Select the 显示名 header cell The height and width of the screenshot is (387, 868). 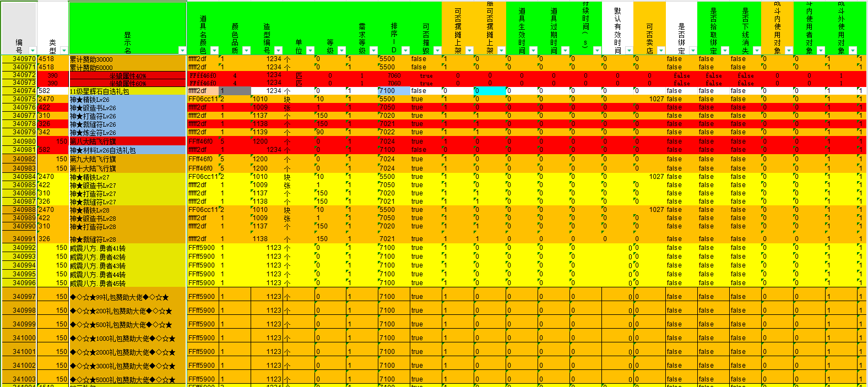(x=127, y=28)
